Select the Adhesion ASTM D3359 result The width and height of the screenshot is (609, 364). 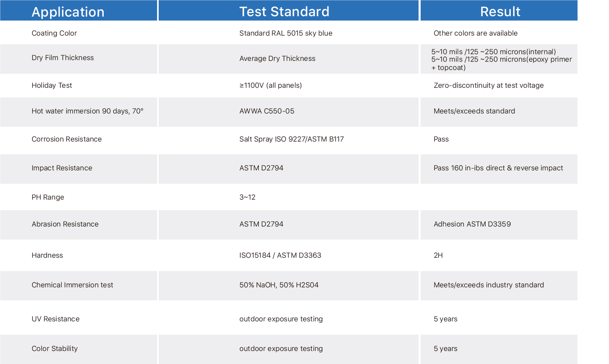click(x=472, y=224)
